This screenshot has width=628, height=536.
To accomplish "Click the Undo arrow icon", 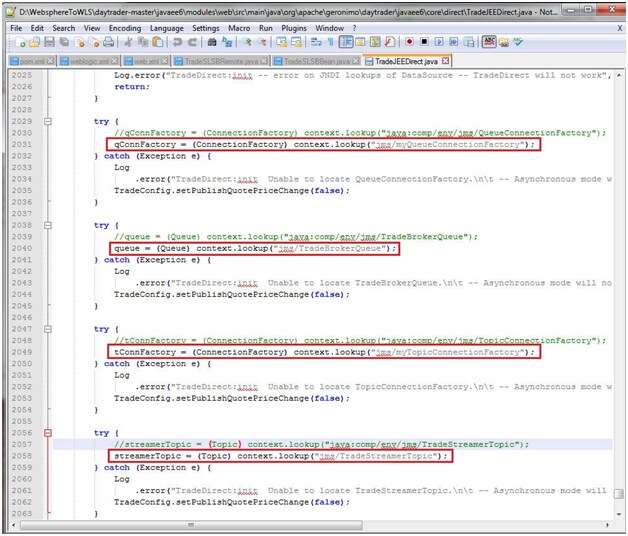I will pos(177,43).
